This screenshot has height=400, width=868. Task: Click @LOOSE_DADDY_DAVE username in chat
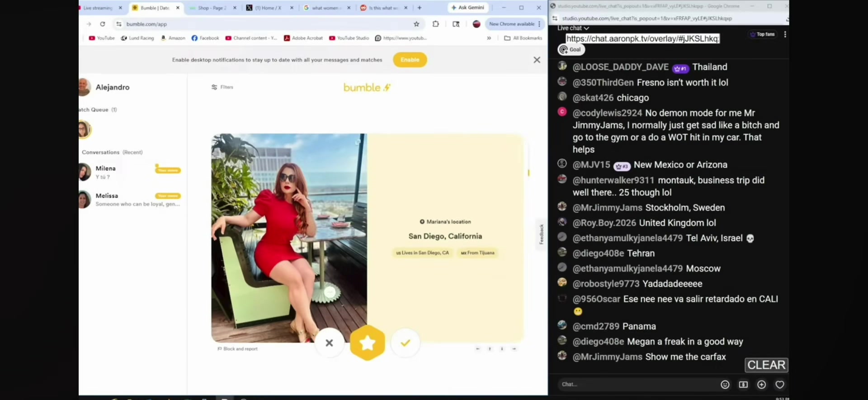620,67
